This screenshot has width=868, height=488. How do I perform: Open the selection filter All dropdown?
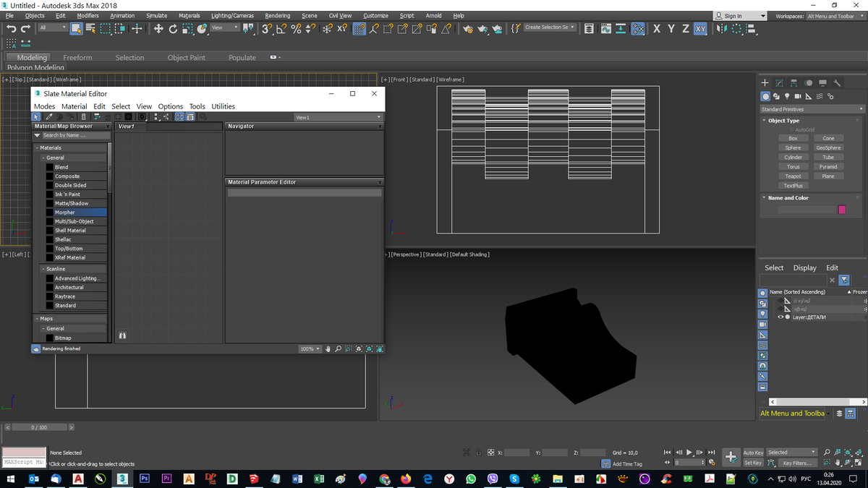(52, 27)
